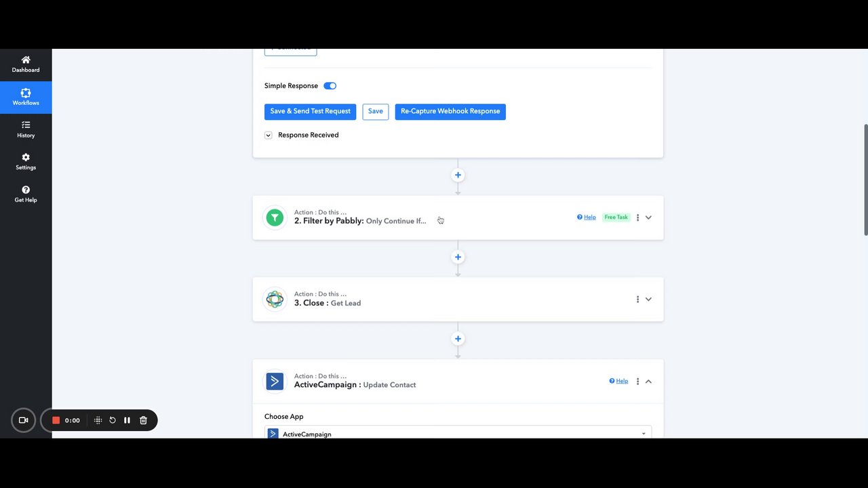Viewport: 868px width, 488px height.
Task: Click the recorder grid drag handle icon
Action: [x=98, y=420]
